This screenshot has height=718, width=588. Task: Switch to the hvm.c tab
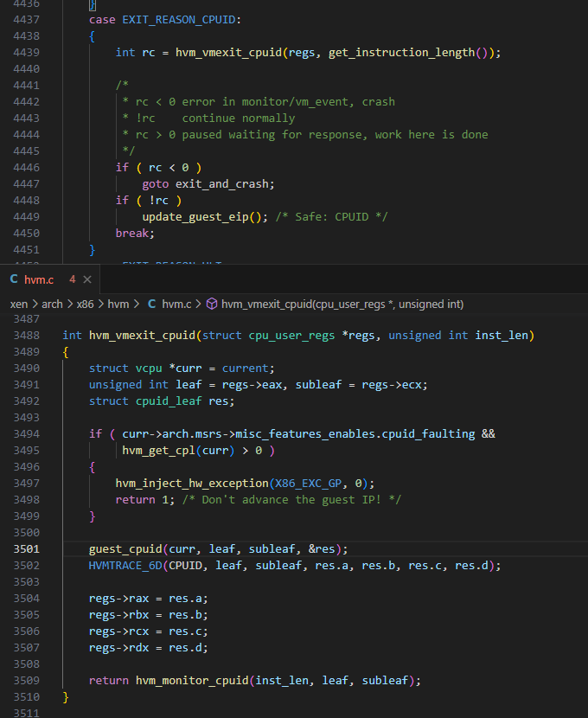tap(39, 279)
